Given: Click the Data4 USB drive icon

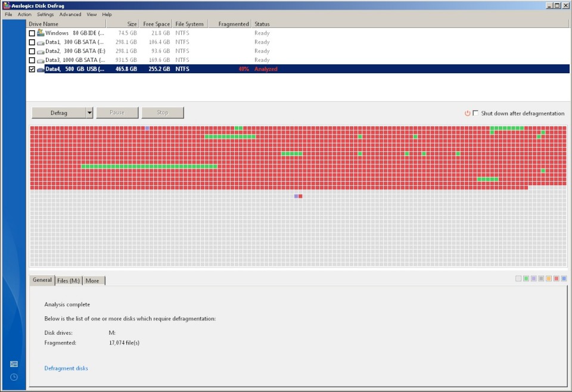Looking at the screenshot, I should (41, 69).
